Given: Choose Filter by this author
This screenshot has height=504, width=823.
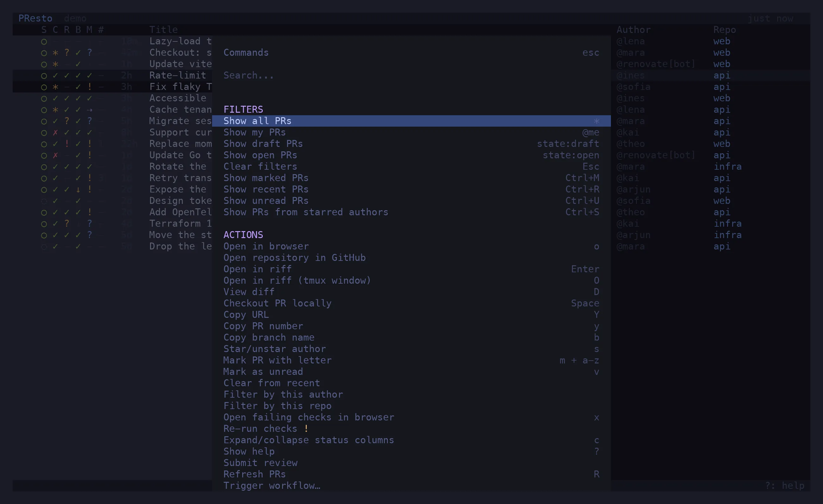Looking at the screenshot, I should [411, 394].
